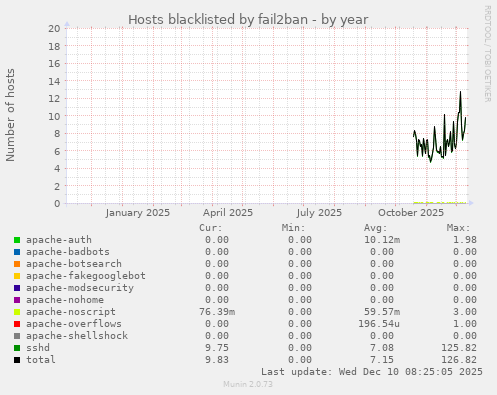This screenshot has width=497, height=395.
Task: Select the apache-shellshock legend label
Action: coord(77,336)
